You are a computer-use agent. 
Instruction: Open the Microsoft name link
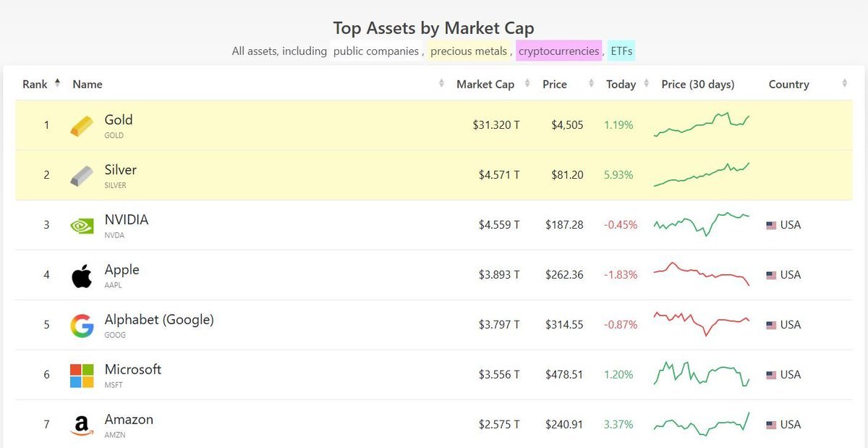pos(133,369)
